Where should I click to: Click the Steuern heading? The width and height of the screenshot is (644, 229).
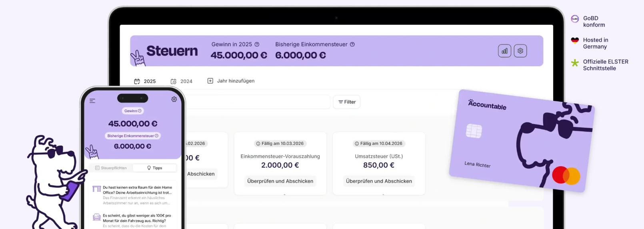coord(172,51)
